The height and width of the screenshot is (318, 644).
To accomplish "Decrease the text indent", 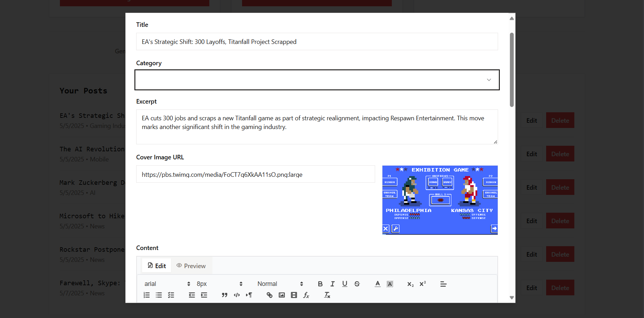I will click(x=192, y=295).
